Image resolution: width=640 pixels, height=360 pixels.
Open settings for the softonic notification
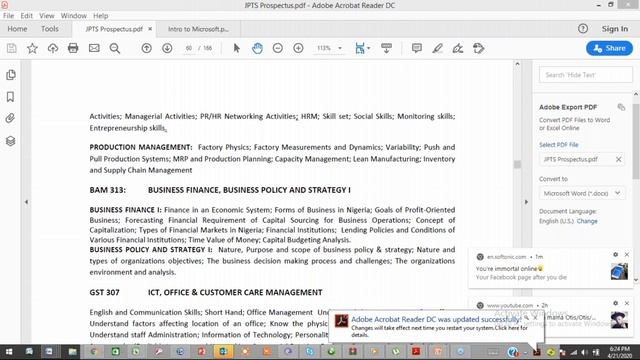point(616,255)
